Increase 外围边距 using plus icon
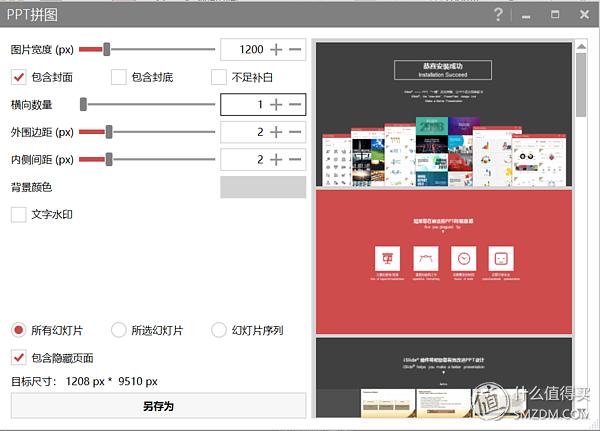600x431 pixels. (276, 132)
